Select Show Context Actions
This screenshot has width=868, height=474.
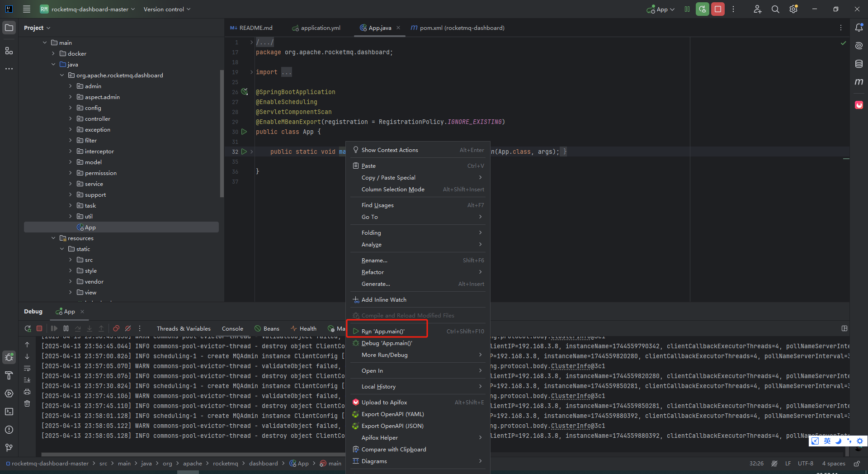(418, 150)
